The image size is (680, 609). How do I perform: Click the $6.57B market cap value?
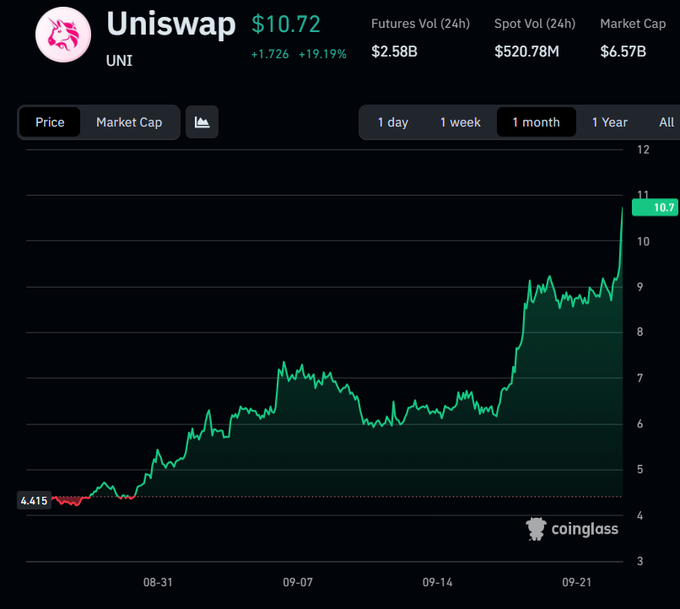[x=623, y=52]
